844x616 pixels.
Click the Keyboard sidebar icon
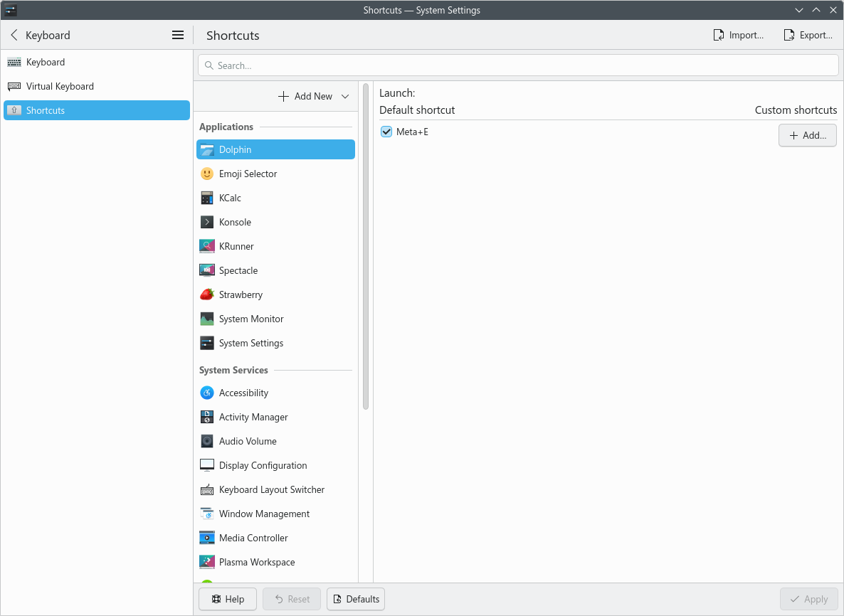[14, 63]
